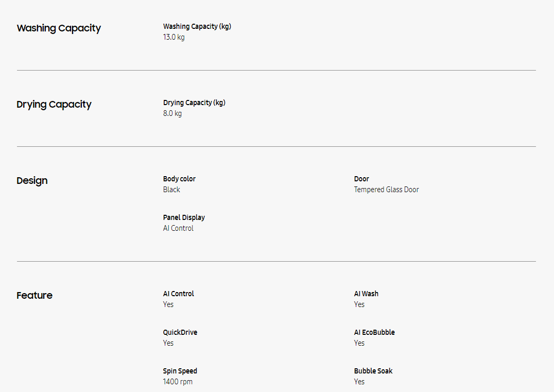Click the Washing Capacity section heading
Viewport: 554px width, 392px height.
tap(59, 28)
